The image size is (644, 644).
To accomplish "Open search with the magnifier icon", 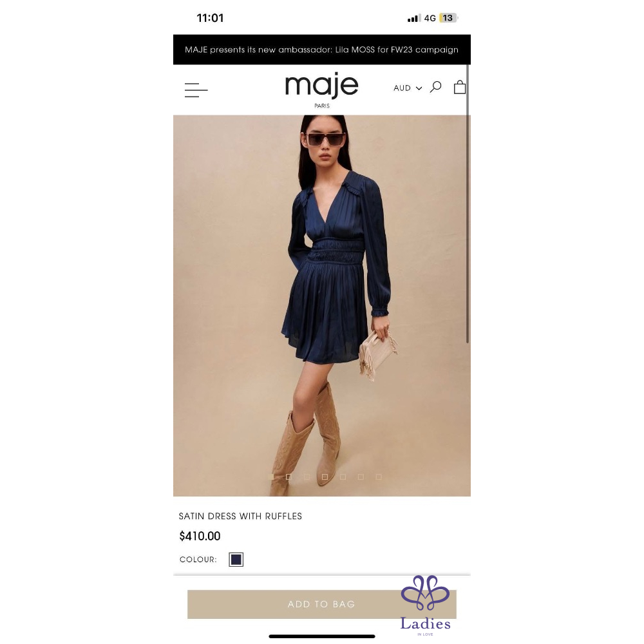I will [x=435, y=87].
